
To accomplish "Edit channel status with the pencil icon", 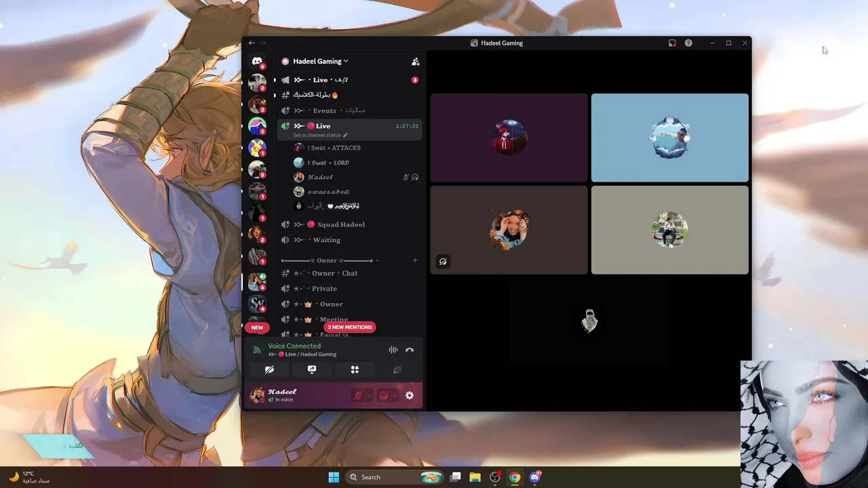I will (x=345, y=135).
